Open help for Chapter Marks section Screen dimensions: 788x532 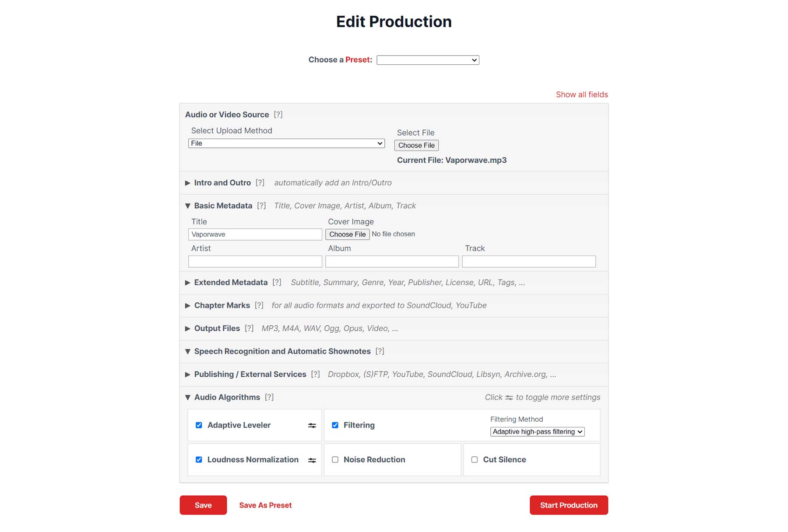[x=260, y=305]
